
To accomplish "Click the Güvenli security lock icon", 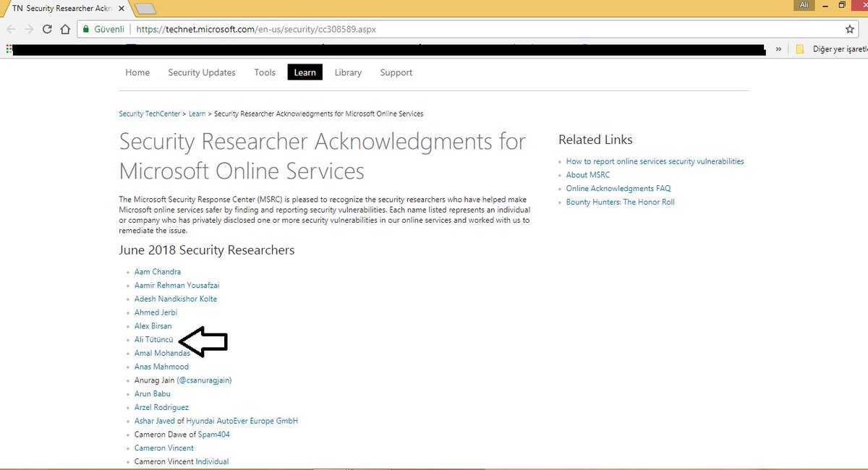I will [x=87, y=29].
